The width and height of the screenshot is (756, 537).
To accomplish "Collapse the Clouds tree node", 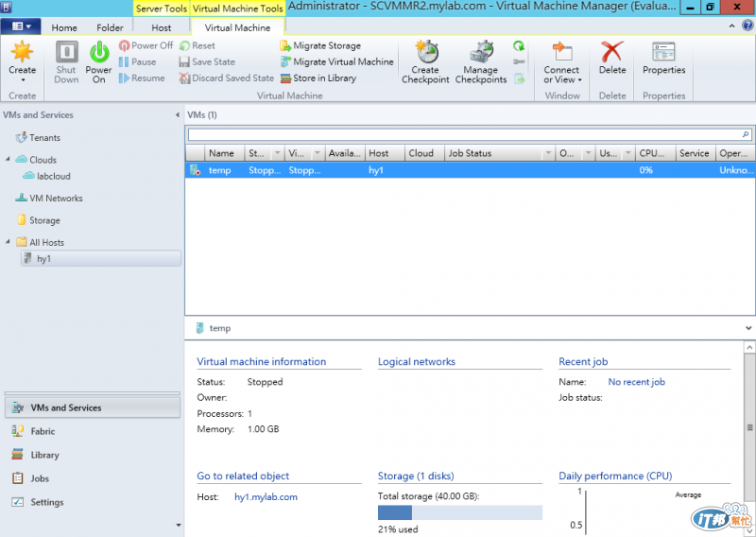I will click(x=8, y=159).
